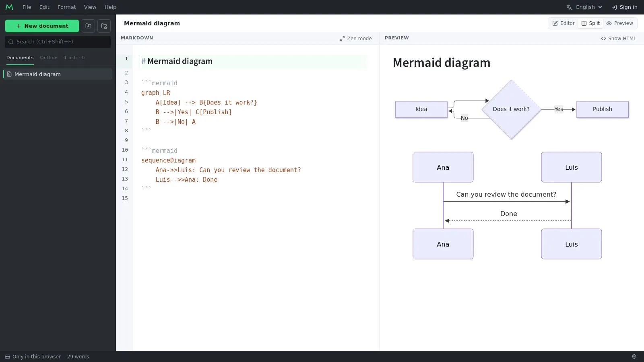
Task: Click the 'Luis-->>Ana: Done' line
Action: pos(186,180)
